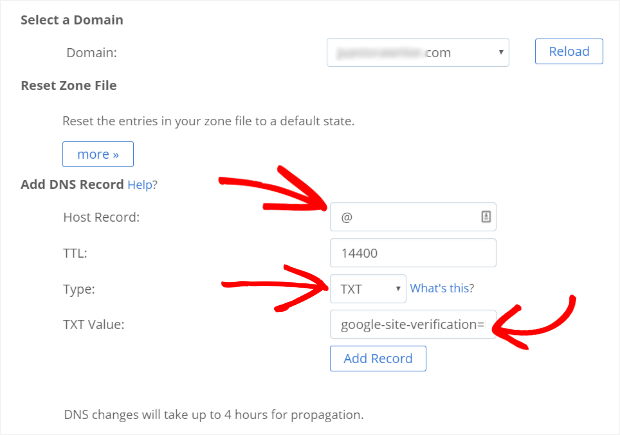Open the Domain selection dropdown

pos(418,52)
